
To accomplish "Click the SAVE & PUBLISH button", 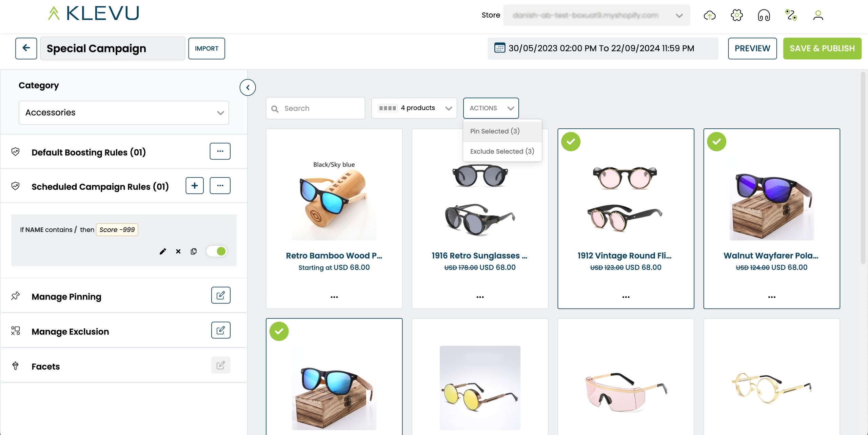I will [822, 48].
